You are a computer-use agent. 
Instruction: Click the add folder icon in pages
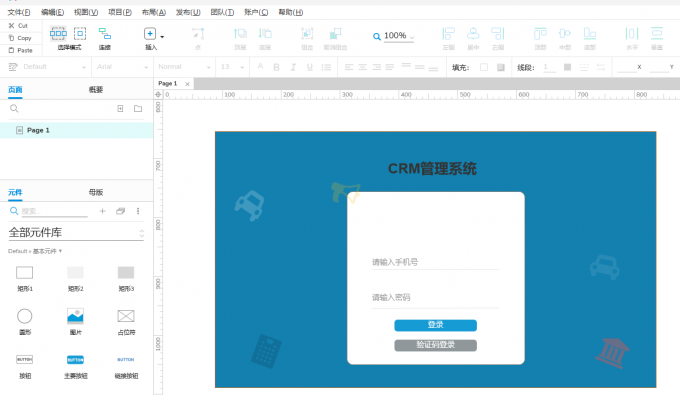pos(138,108)
